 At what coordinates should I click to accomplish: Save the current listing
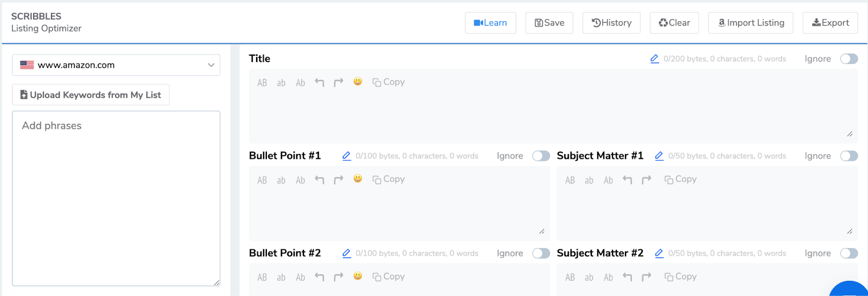tap(549, 23)
